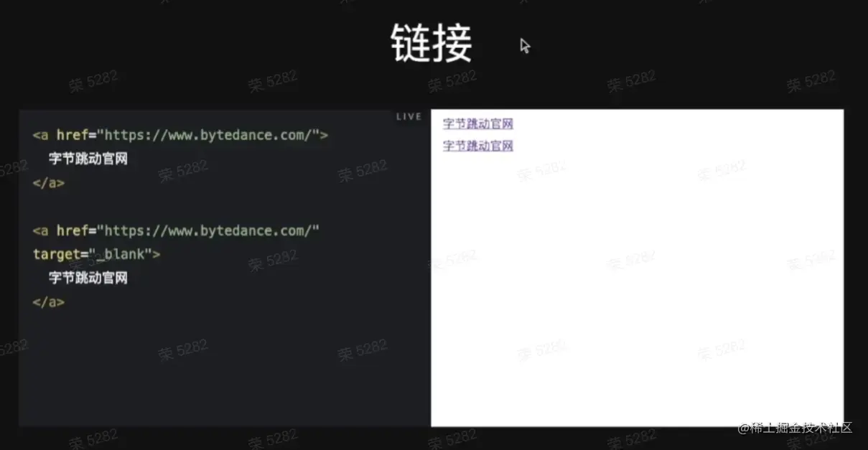The image size is (868, 450).
Task: Click the LIVE indicator badge
Action: point(408,116)
